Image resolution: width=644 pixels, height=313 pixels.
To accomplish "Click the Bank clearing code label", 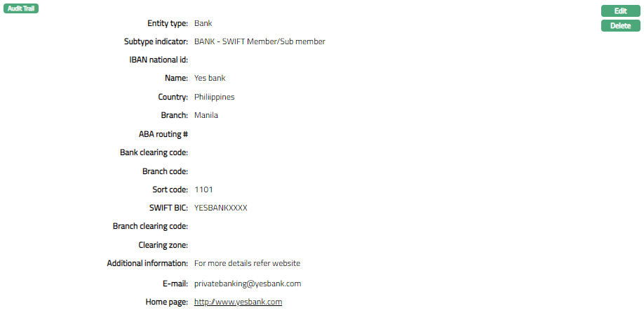I will 154,152.
